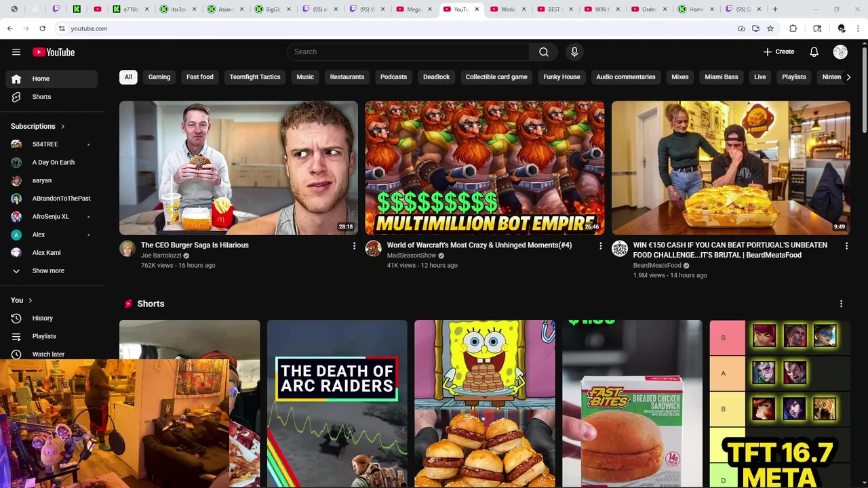Switch to the e710d browser tab
This screenshot has height=488, width=868.
coord(132,9)
